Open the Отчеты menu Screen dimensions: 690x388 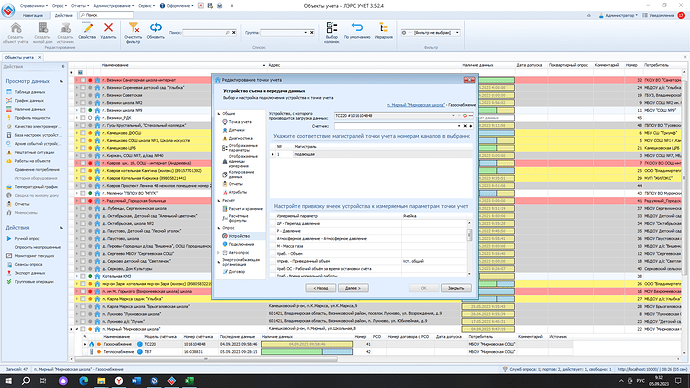point(80,6)
